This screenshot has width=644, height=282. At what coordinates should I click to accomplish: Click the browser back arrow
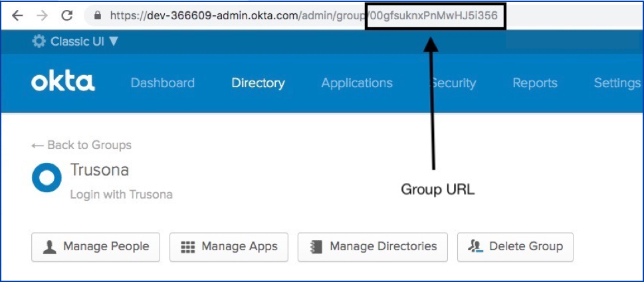tap(17, 15)
